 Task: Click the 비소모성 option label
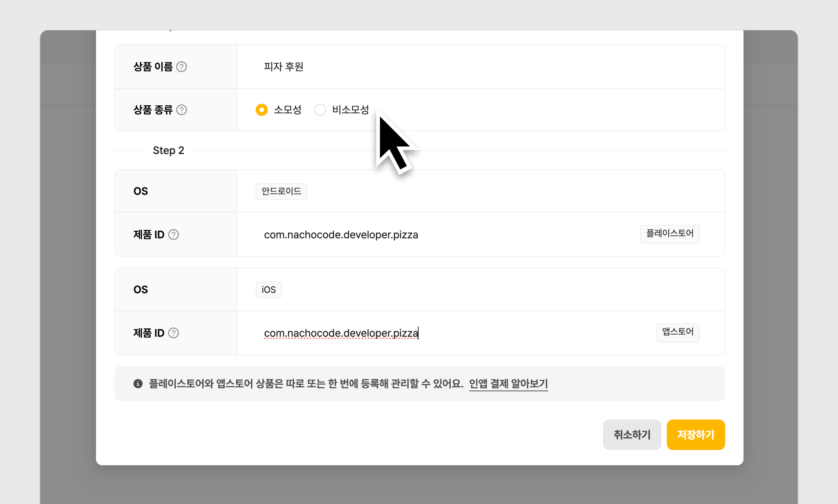350,110
